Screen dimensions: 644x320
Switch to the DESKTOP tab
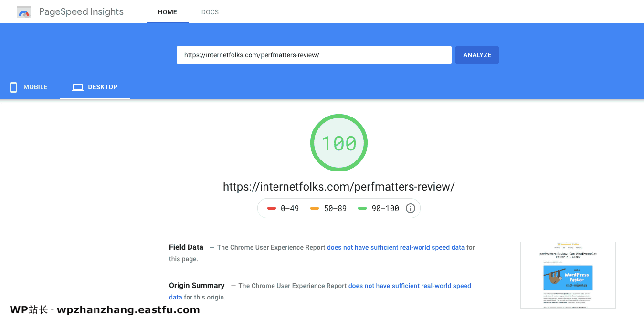click(x=95, y=87)
